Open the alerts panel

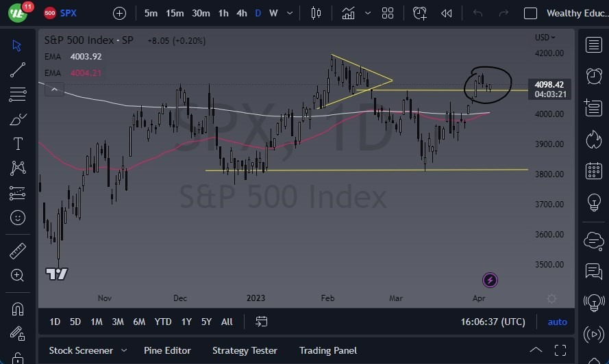click(x=593, y=76)
